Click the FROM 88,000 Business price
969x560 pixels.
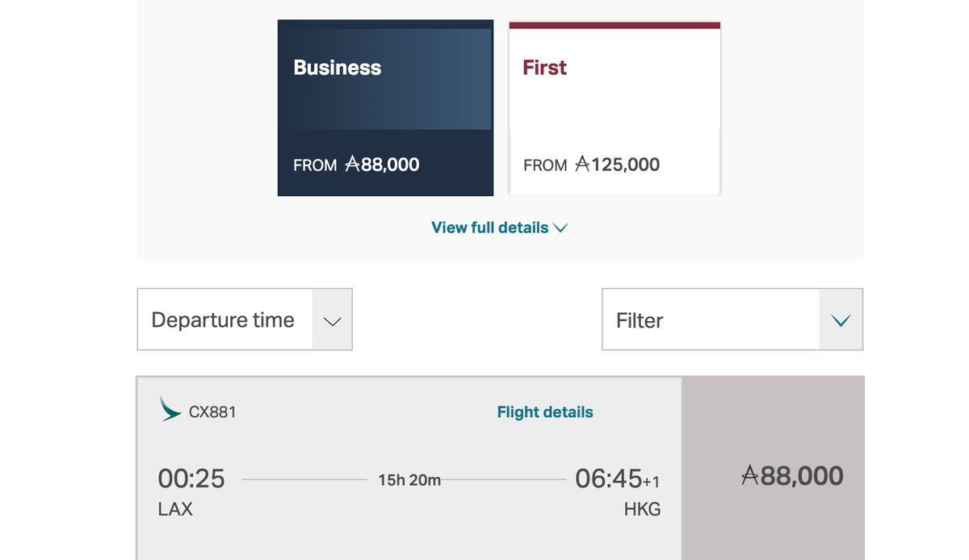tap(357, 165)
